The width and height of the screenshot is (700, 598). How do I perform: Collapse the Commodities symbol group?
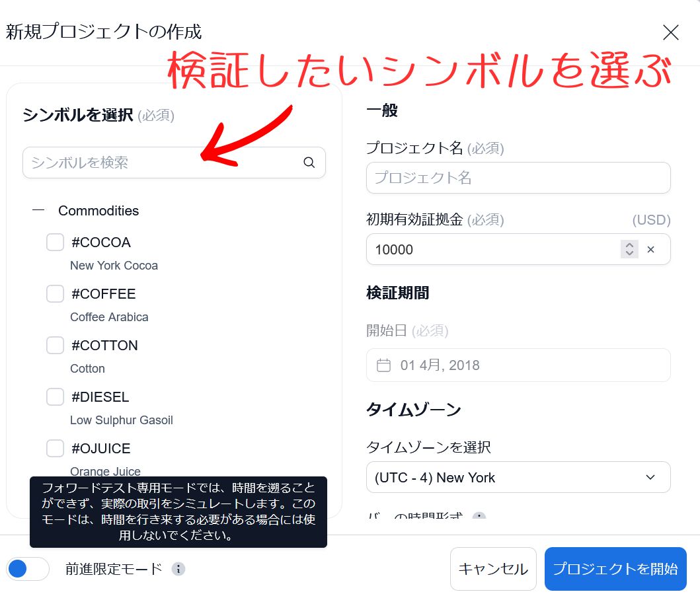(x=38, y=210)
